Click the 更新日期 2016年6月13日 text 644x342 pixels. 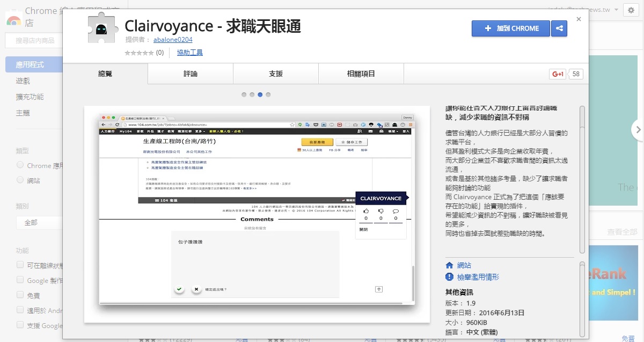(485, 313)
